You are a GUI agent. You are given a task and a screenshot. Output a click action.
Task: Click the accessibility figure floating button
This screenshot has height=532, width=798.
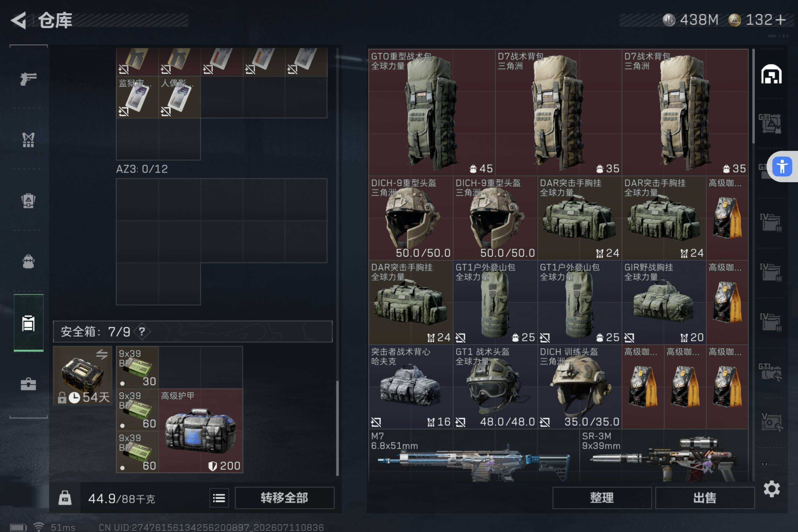click(x=782, y=167)
